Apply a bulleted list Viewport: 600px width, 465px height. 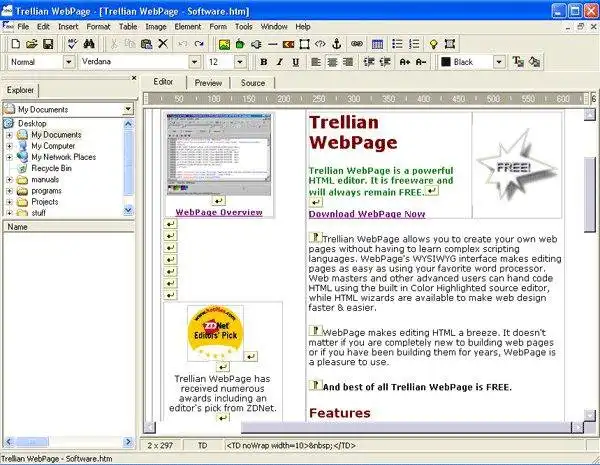tap(398, 44)
